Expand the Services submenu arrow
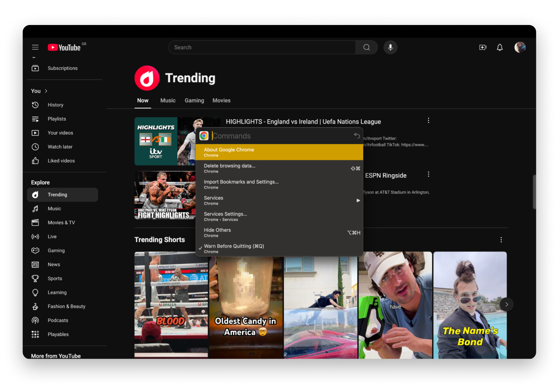 click(358, 201)
